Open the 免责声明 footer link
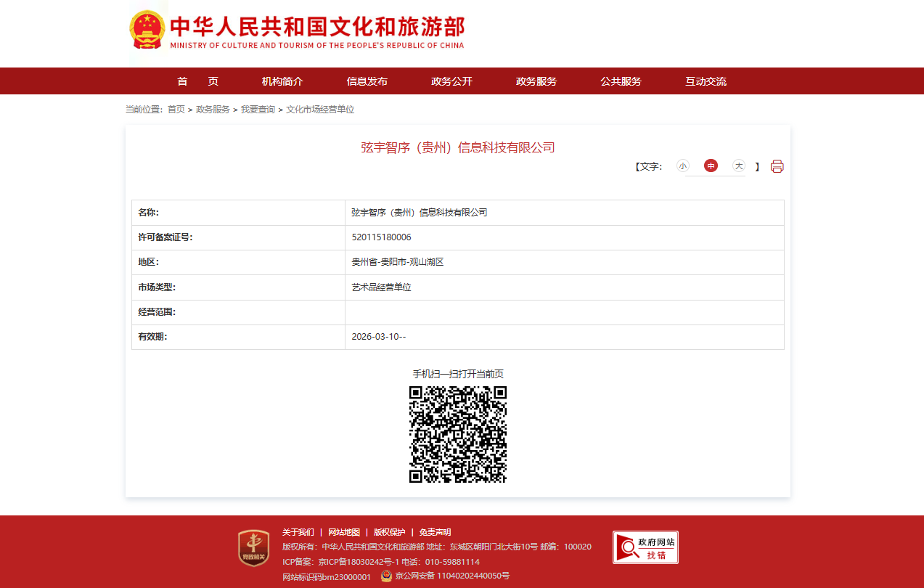 [x=435, y=532]
